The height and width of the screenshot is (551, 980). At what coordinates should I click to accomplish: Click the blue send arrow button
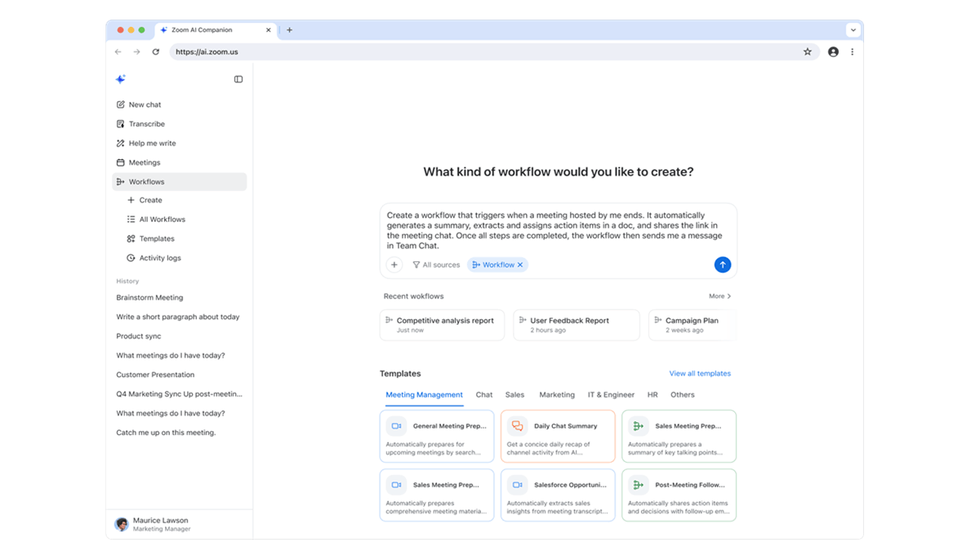coord(723,264)
